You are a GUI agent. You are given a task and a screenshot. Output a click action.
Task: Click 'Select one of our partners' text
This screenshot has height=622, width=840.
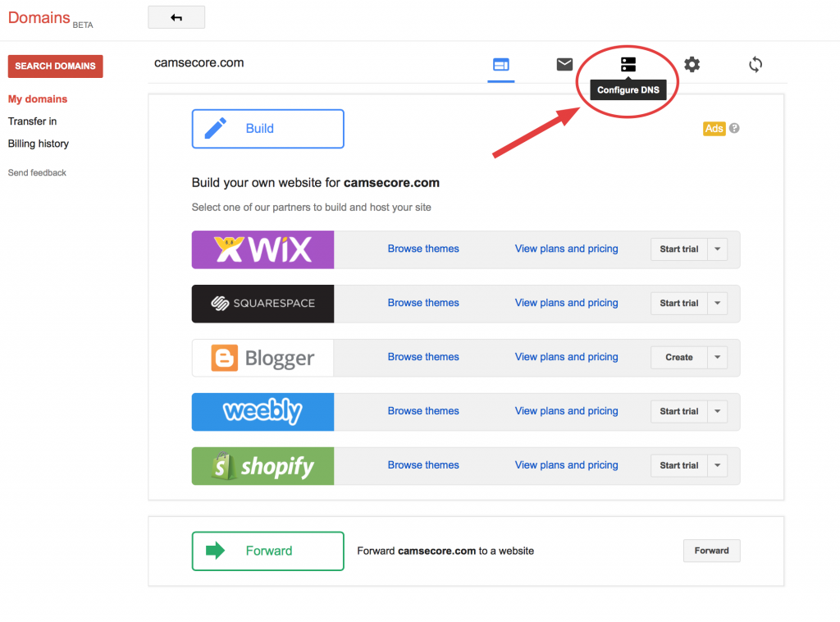[311, 208]
